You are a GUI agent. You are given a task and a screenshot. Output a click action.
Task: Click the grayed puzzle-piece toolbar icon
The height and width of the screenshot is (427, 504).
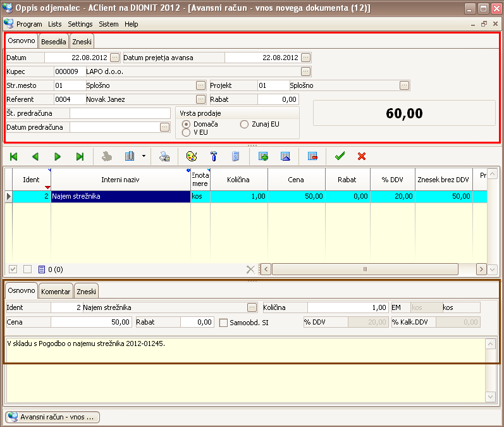click(107, 157)
